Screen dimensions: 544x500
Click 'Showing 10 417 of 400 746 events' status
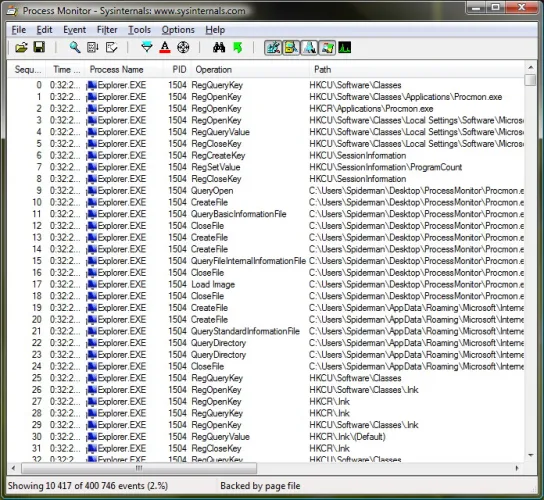(x=88, y=486)
